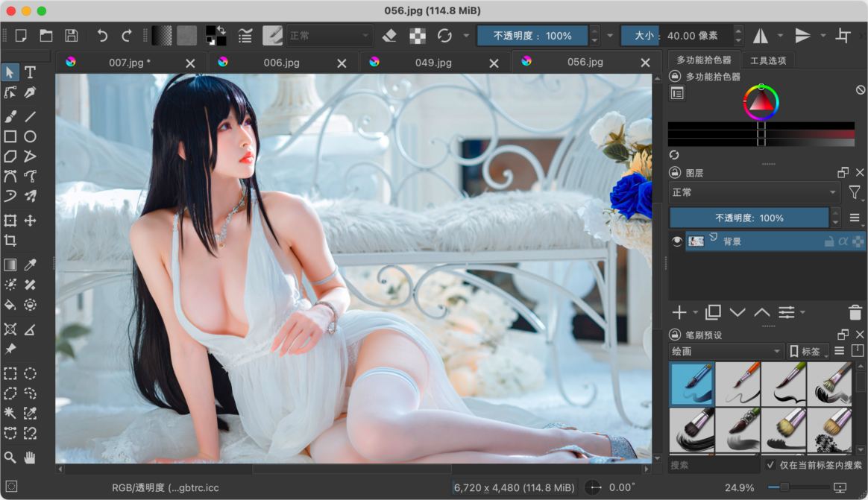Select the Crop tool
This screenshot has height=500, width=868.
click(x=10, y=241)
